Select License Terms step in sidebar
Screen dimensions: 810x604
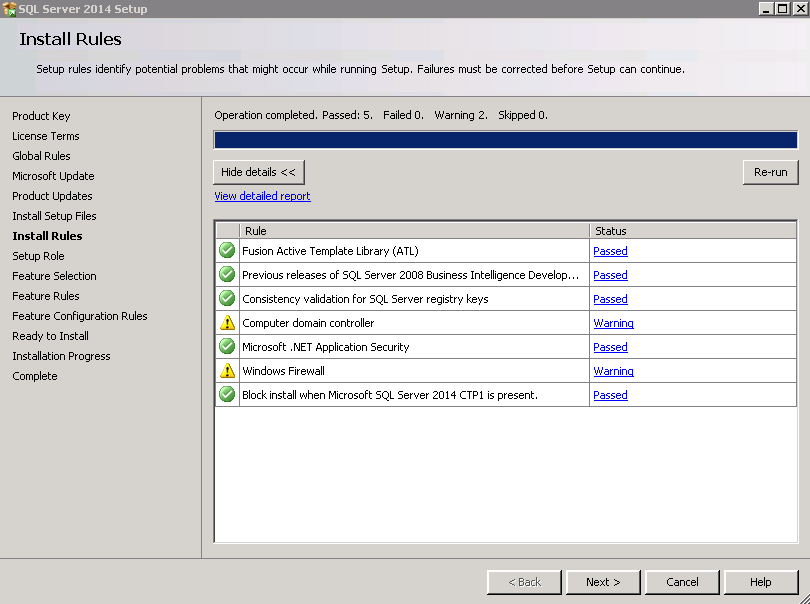click(46, 136)
